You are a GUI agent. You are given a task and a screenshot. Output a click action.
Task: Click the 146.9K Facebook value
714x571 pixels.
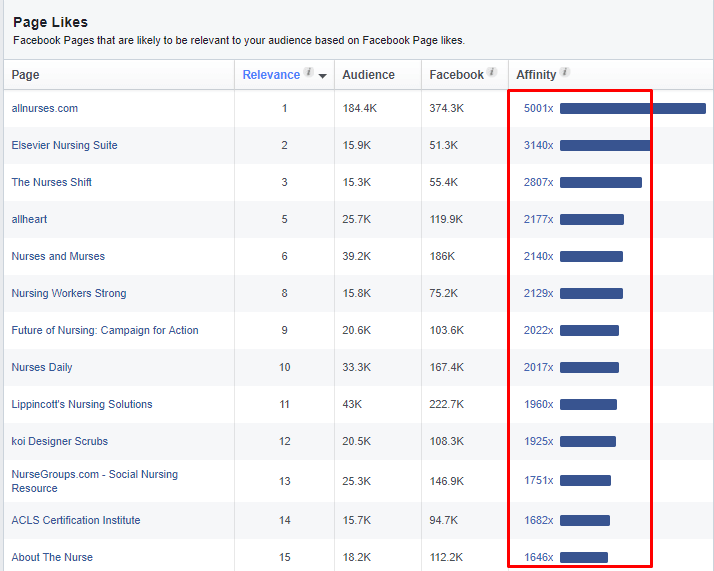tap(447, 481)
